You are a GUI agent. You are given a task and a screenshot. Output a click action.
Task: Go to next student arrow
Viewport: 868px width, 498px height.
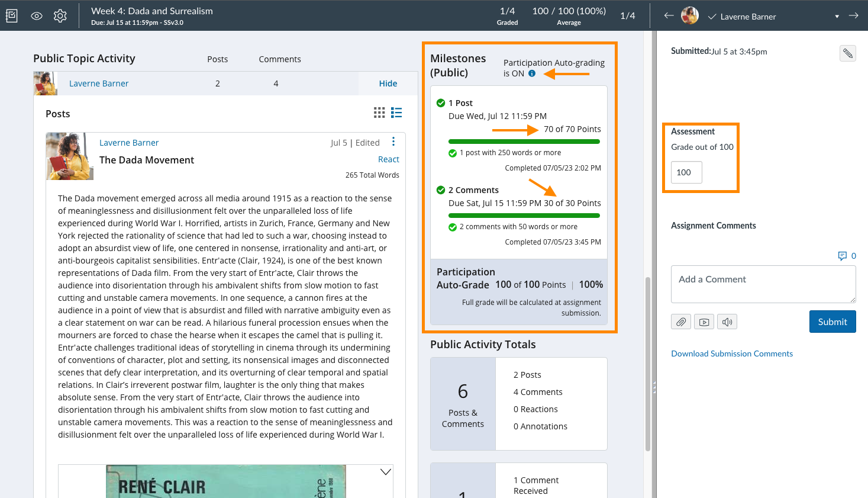pyautogui.click(x=853, y=16)
